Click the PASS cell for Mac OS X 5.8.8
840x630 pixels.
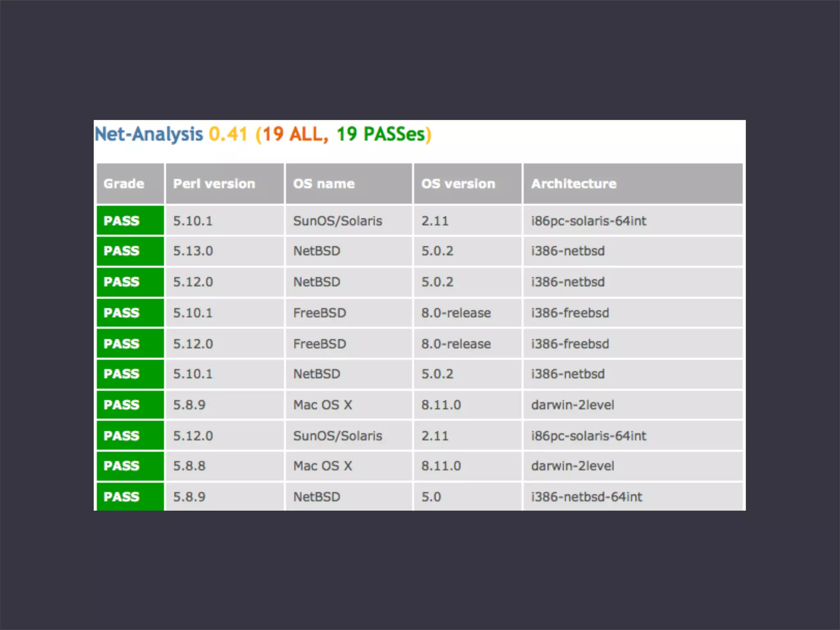tap(122, 466)
